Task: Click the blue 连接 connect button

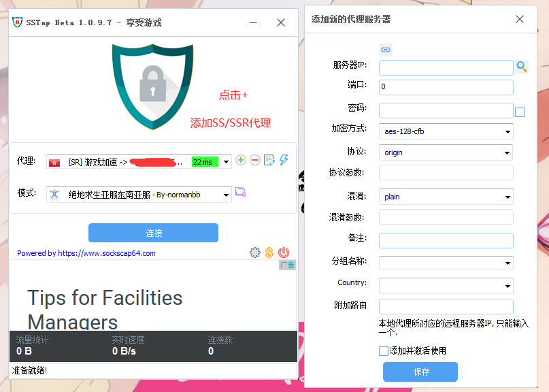Action: 153,233
